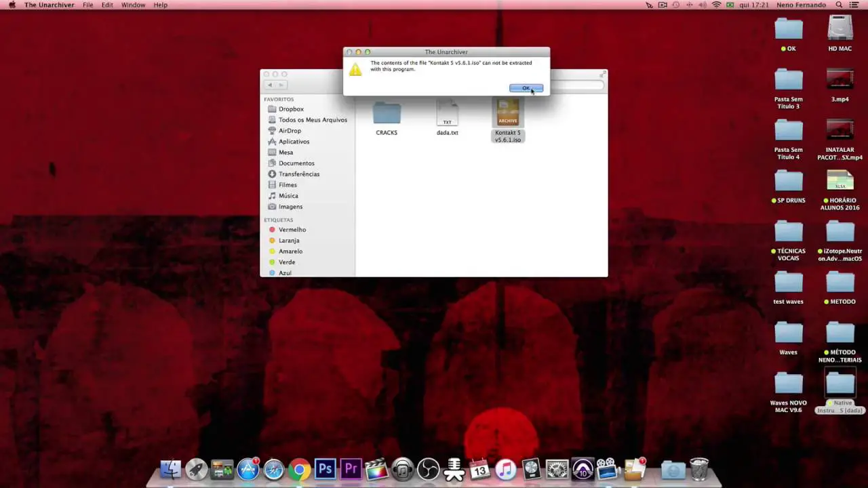The image size is (868, 488).
Task: Select the SP DRUNS desktop folder
Action: pyautogui.click(x=789, y=186)
